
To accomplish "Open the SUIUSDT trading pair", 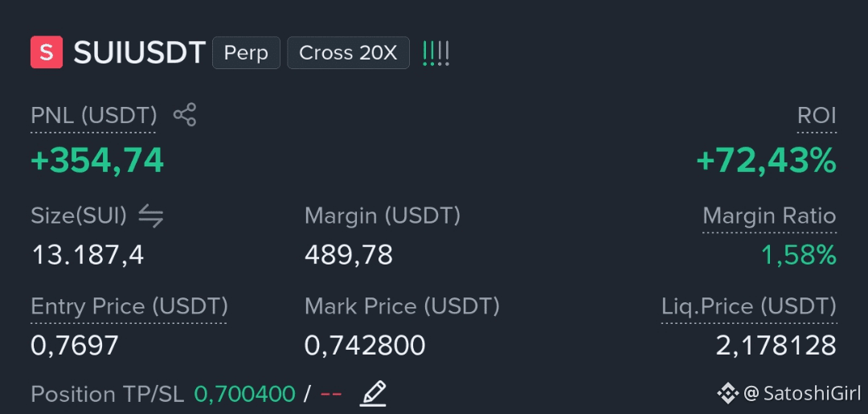I will [140, 53].
